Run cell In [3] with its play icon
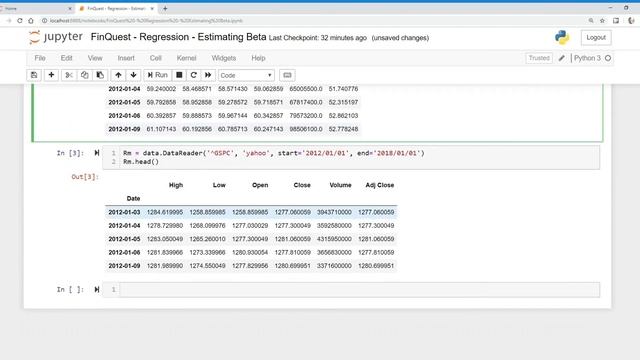 tap(97, 153)
